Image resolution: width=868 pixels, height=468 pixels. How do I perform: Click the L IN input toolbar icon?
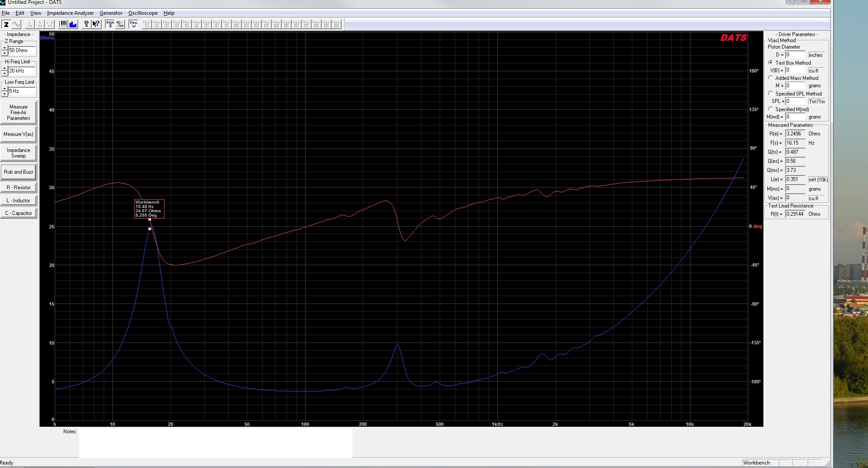coord(30,24)
